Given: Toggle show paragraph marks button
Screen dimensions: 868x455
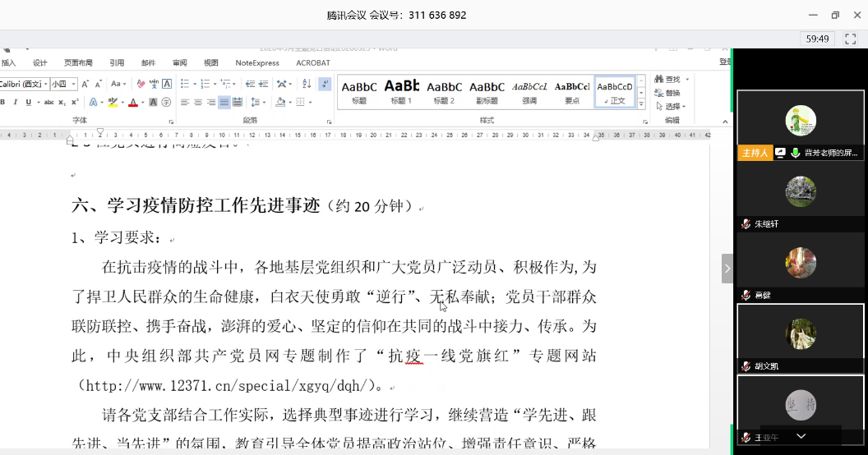Looking at the screenshot, I should [x=324, y=84].
